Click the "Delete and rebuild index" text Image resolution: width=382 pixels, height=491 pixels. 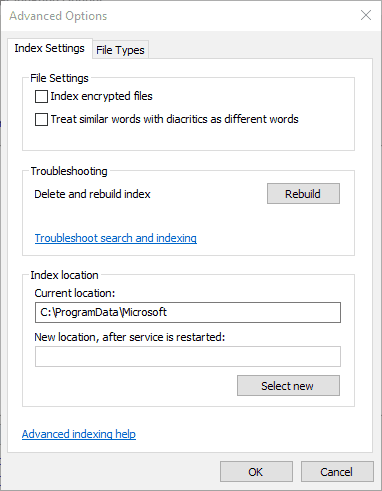92,194
